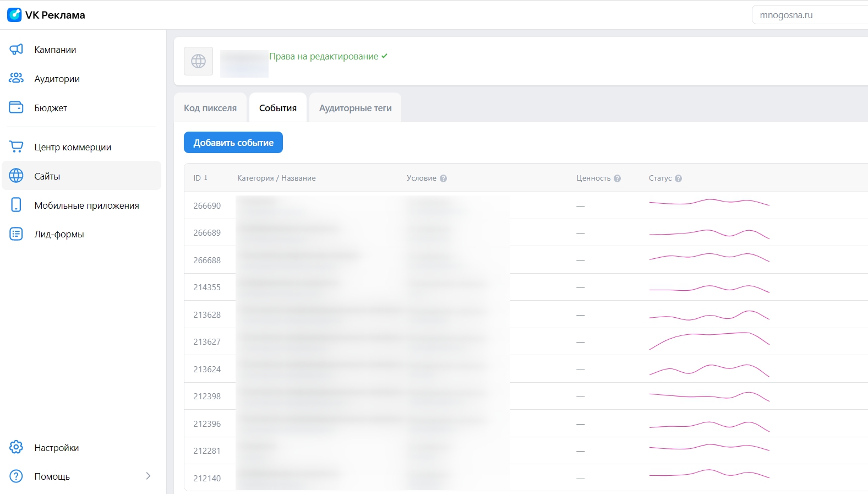Open Центр коммерции cart icon
This screenshot has width=868, height=494.
pos(16,147)
